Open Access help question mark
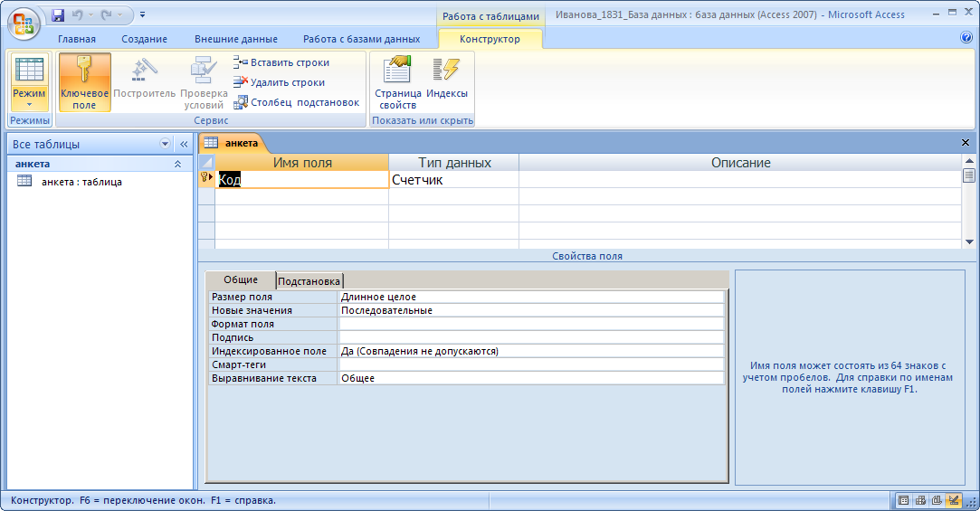Screen dimensions: 980x511 (966, 37)
